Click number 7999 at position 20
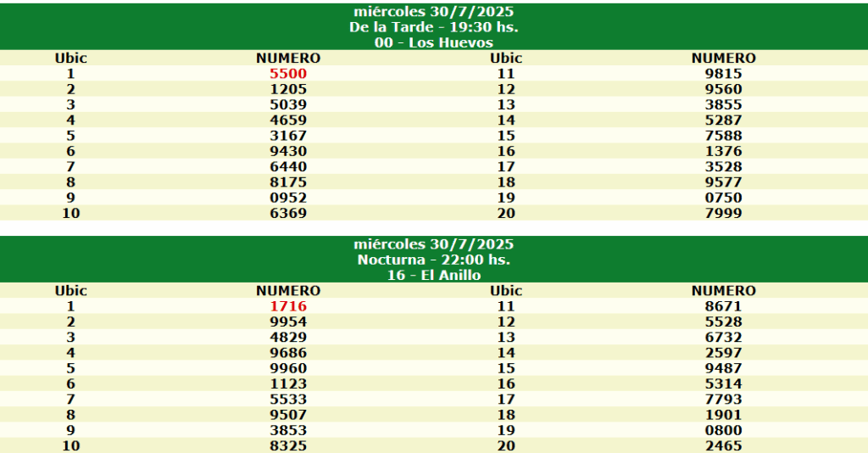 [724, 213]
